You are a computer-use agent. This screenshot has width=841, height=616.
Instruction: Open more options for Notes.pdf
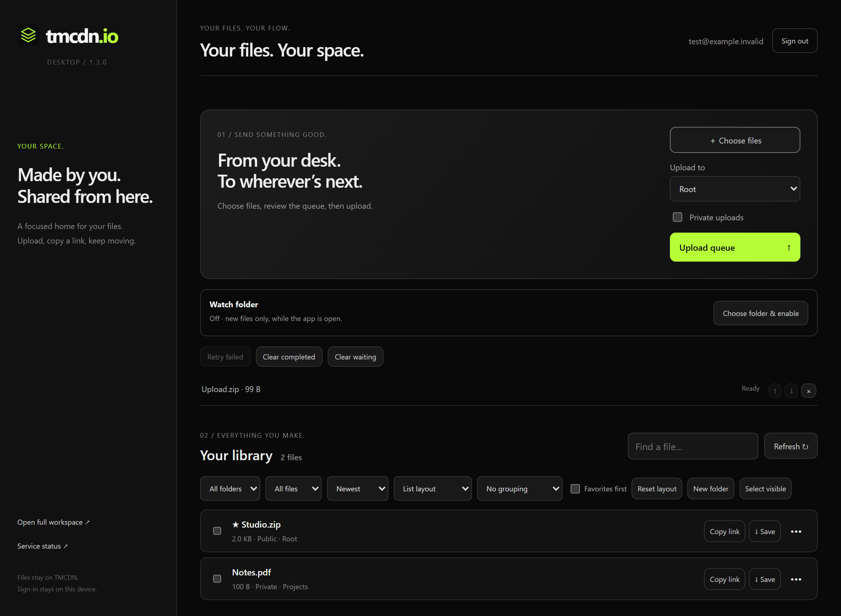(x=796, y=579)
